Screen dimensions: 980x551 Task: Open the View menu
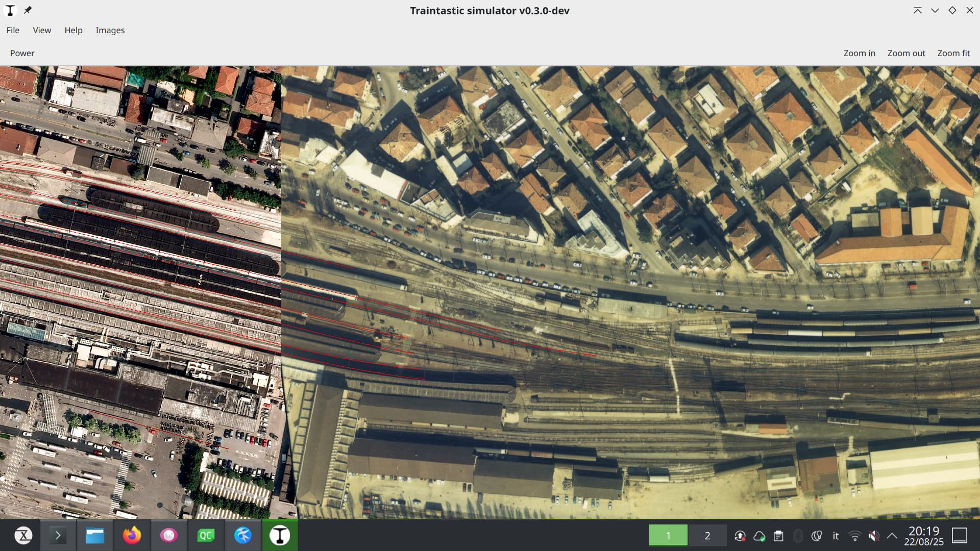pyautogui.click(x=42, y=30)
